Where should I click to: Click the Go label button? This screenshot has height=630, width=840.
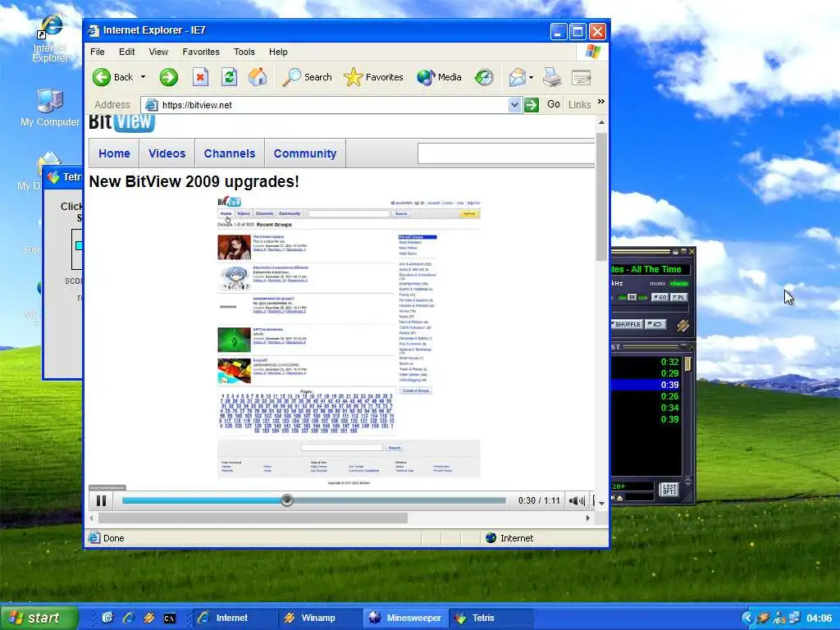(554, 104)
